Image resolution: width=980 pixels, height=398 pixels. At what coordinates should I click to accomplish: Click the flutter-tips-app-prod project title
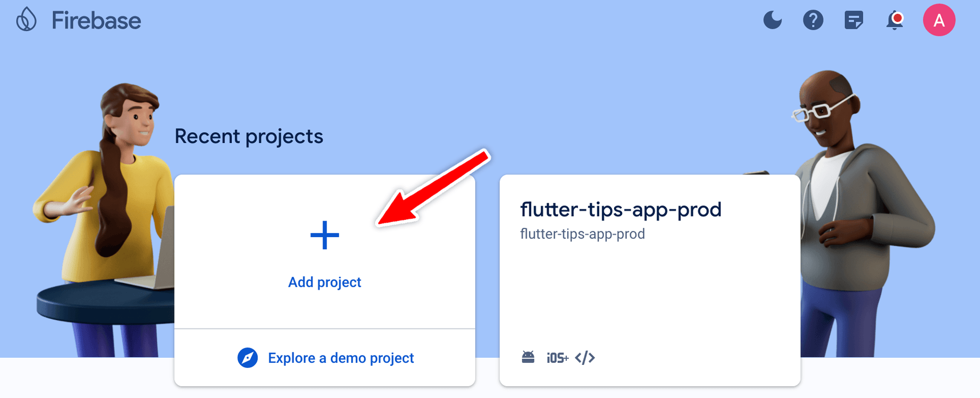click(621, 209)
